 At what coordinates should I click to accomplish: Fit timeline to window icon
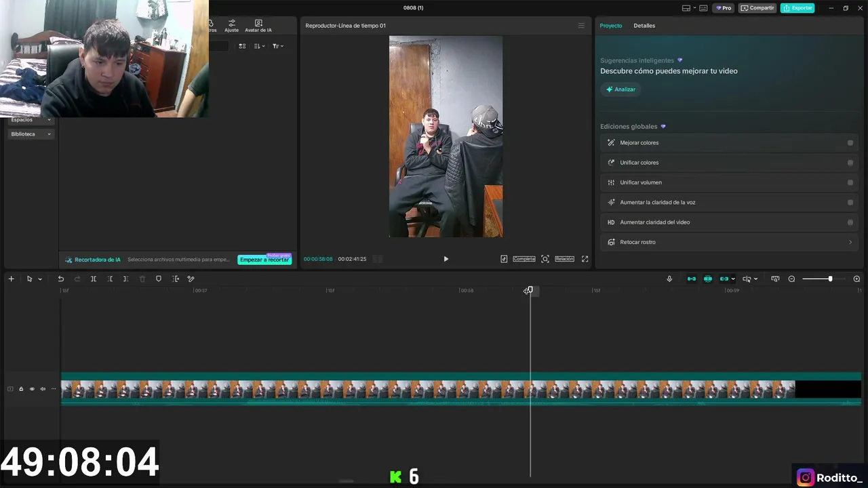tap(775, 279)
